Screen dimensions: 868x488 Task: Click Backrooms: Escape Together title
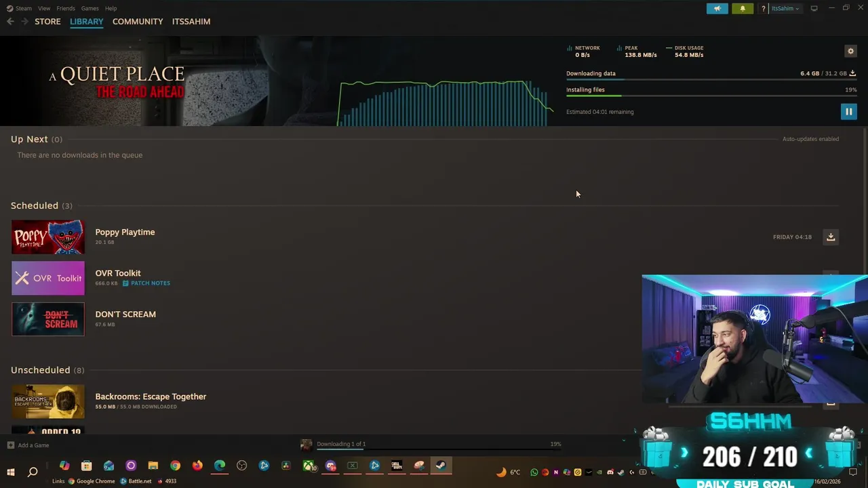tap(151, 396)
